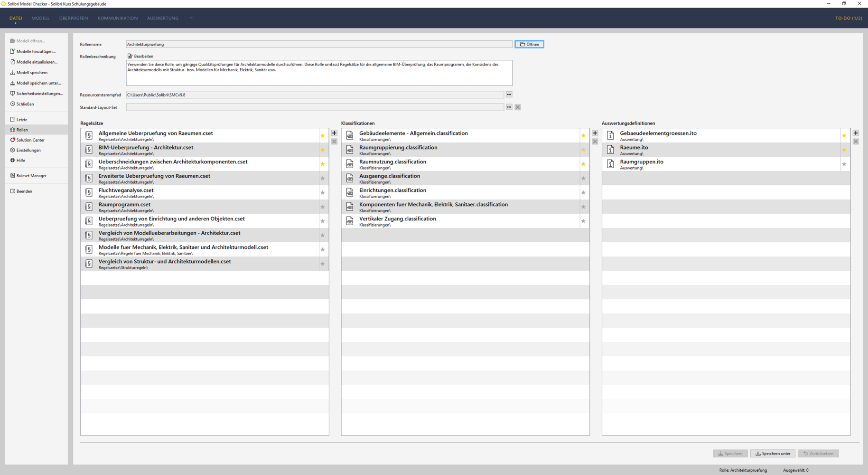Remove Auswertungsdefinition using the X icon
Screen dimensions: 868x475
click(856, 142)
